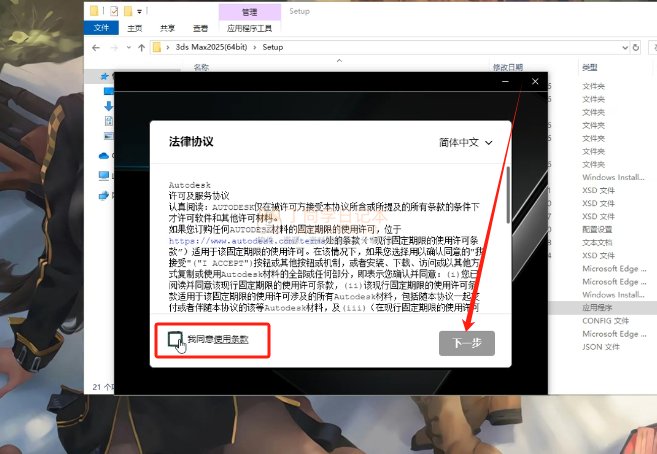This screenshot has width=657, height=454.
Task: Open the 使用条款 terms link
Action: tap(231, 339)
